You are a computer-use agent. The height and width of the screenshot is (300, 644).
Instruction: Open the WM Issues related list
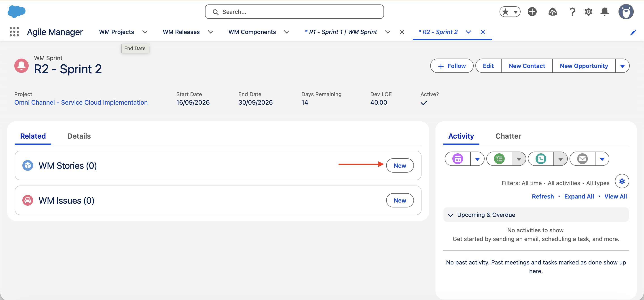pos(66,200)
